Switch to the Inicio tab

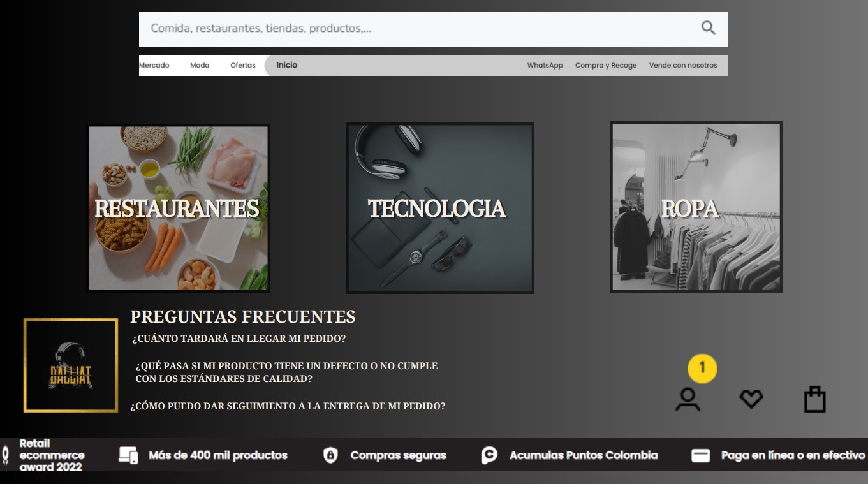click(x=286, y=65)
